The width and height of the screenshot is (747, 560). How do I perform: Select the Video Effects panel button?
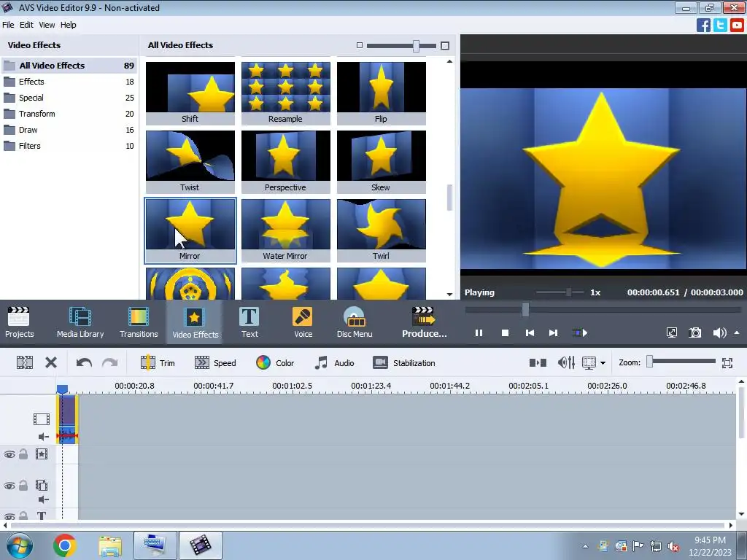click(x=195, y=322)
